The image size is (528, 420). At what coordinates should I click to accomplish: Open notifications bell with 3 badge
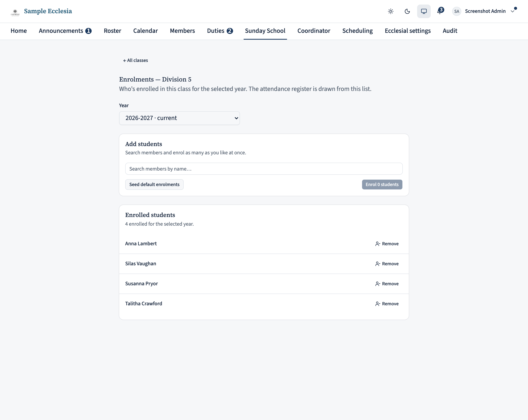click(440, 11)
